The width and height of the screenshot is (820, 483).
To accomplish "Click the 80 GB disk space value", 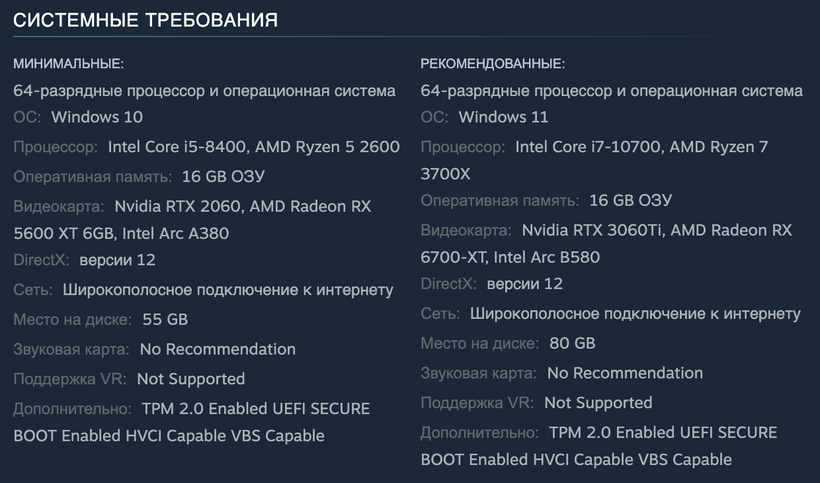I will [x=572, y=343].
